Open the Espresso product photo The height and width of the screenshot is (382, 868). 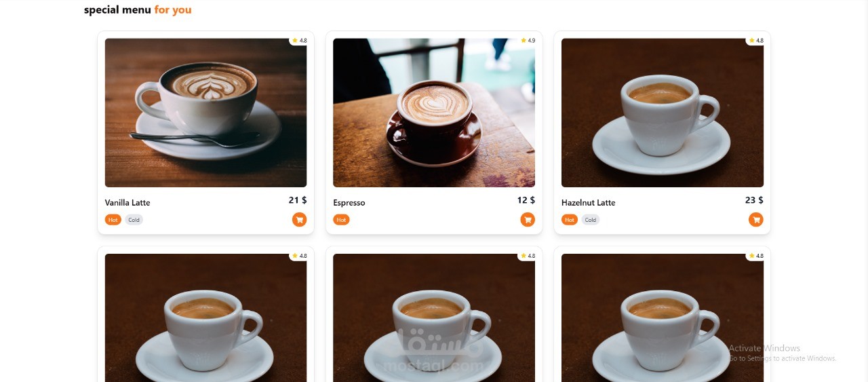click(434, 113)
